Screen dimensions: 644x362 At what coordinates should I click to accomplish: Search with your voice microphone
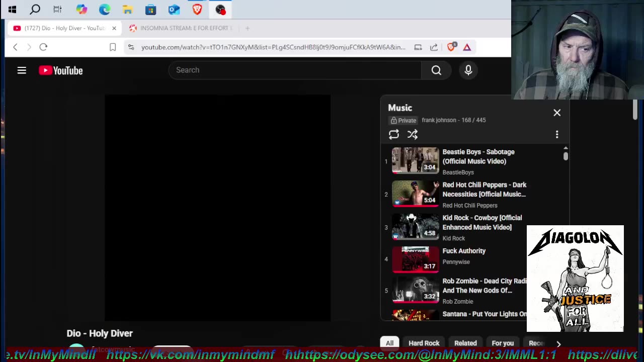click(468, 70)
